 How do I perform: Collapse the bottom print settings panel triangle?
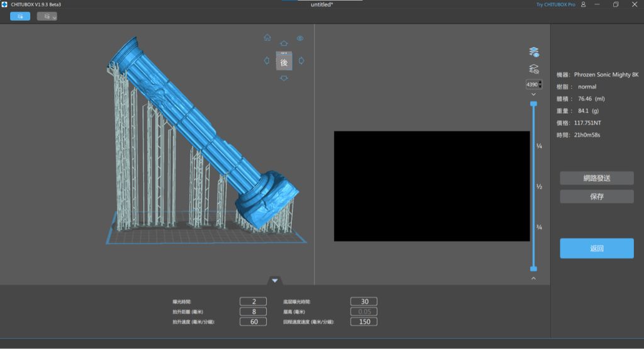[x=275, y=280]
